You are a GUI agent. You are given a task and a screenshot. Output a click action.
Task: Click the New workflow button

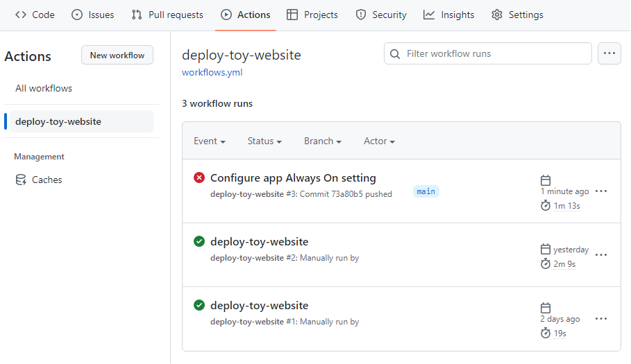(x=117, y=55)
